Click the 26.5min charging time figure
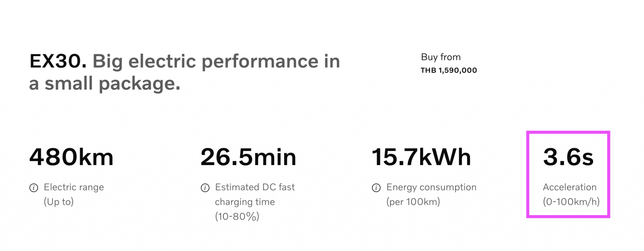This screenshot has width=644, height=251. [248, 157]
